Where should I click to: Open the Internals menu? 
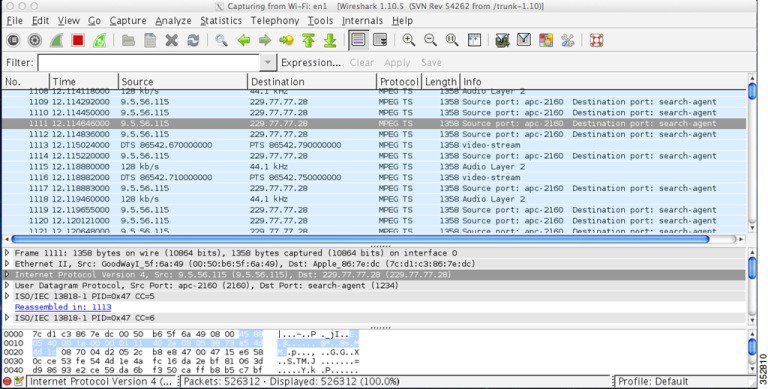click(x=362, y=21)
